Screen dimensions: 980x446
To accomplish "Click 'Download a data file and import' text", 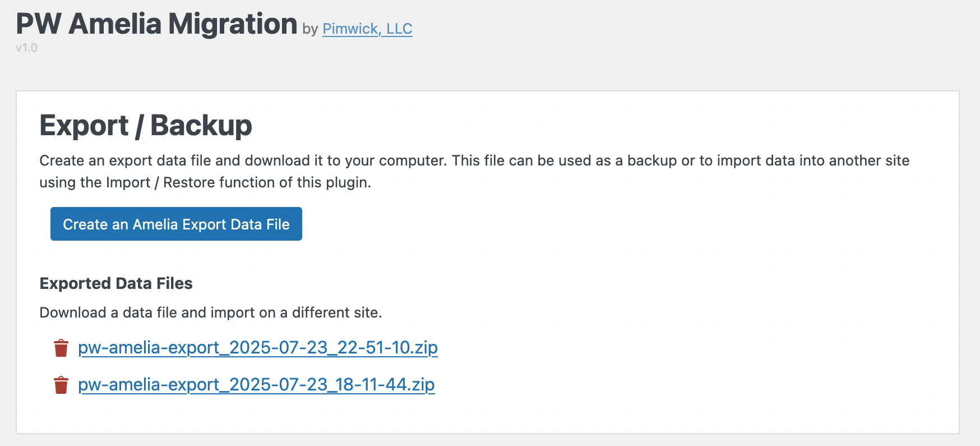I will 211,312.
